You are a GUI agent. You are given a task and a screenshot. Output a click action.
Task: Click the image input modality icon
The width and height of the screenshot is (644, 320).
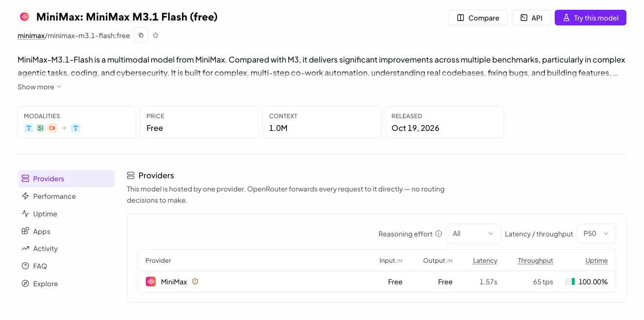coord(40,128)
